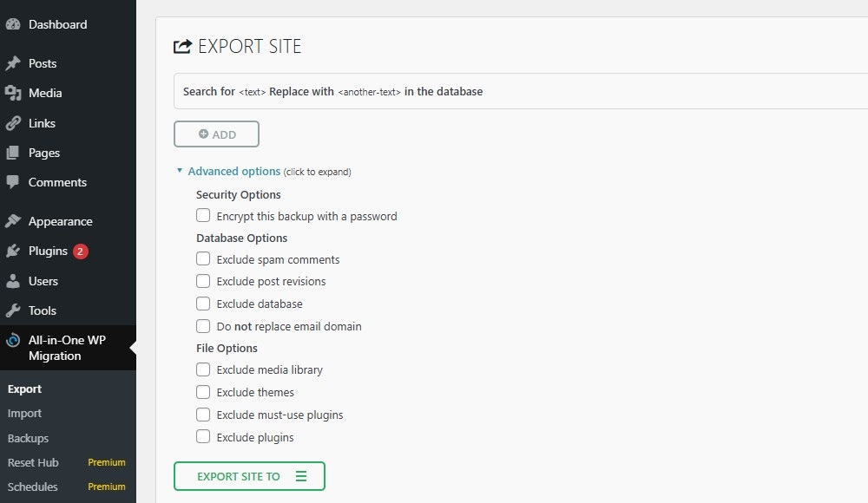
Task: Click the Search for replace text field
Action: pos(521,91)
